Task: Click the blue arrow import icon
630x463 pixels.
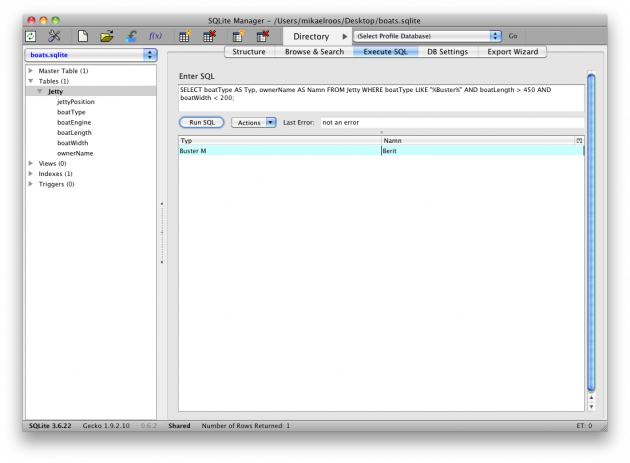Action: 131,36
